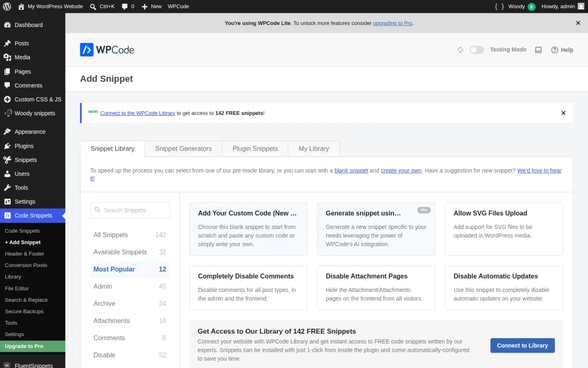Filter by Archive category
This screenshot has width=588, height=368.
click(x=130, y=304)
